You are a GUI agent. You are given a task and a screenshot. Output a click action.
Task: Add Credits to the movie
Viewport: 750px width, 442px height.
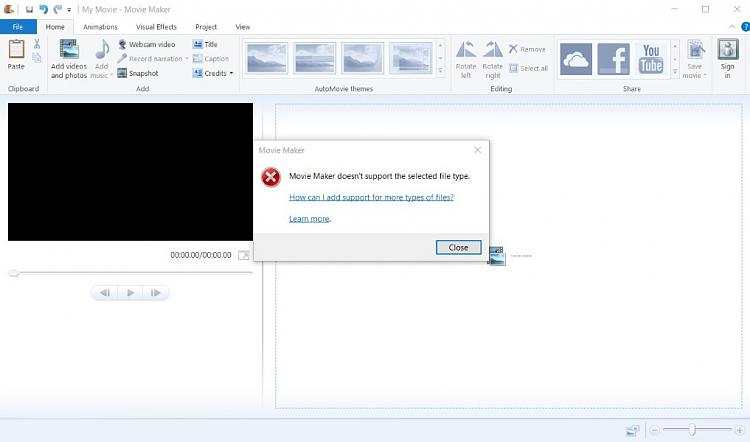tap(210, 73)
